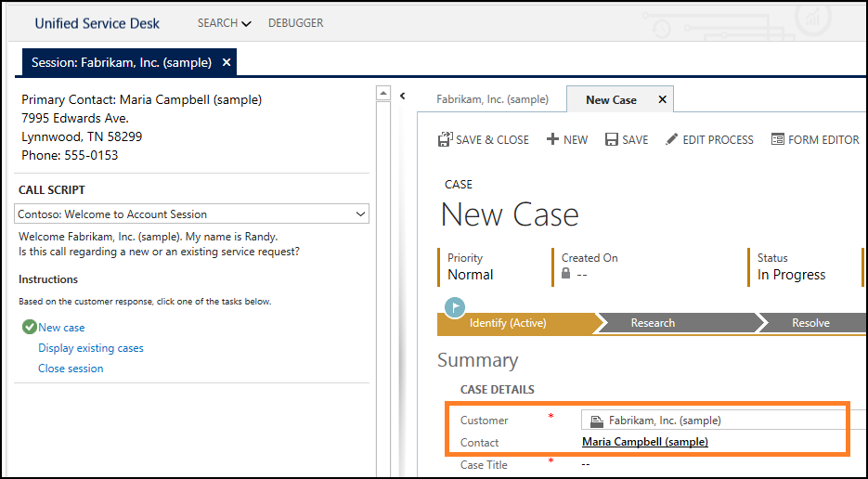The image size is (868, 479).
Task: Click the Close session link
Action: point(71,369)
